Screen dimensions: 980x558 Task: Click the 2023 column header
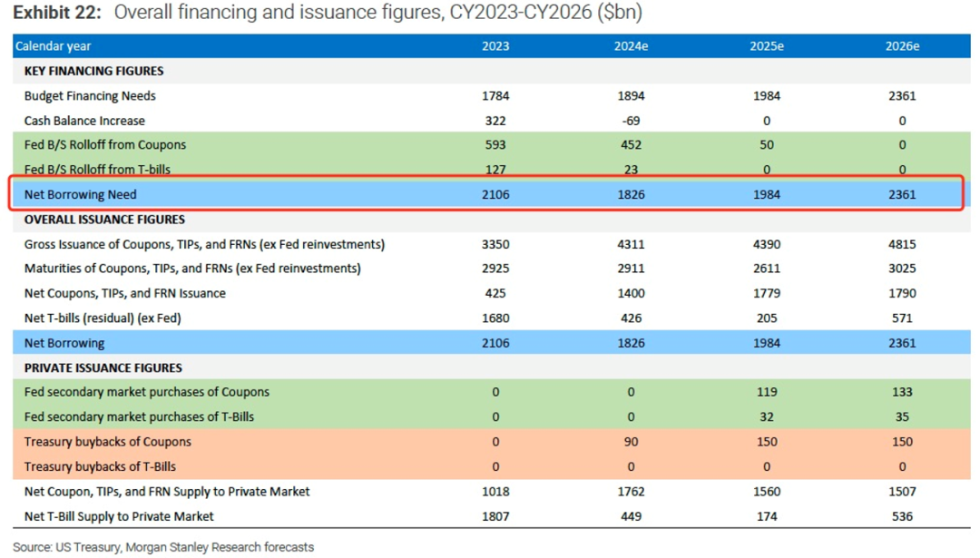pos(495,46)
